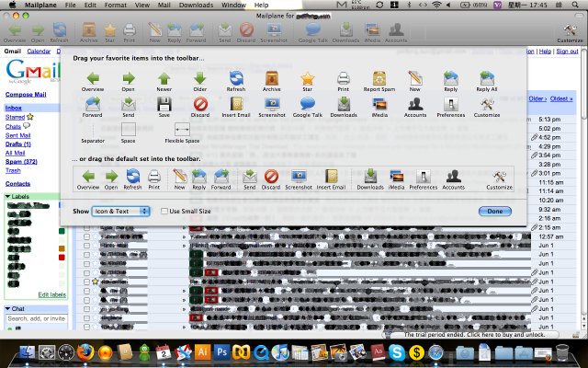
Task: Tick the checkbox beside the yellow-starred email
Action: (86, 282)
